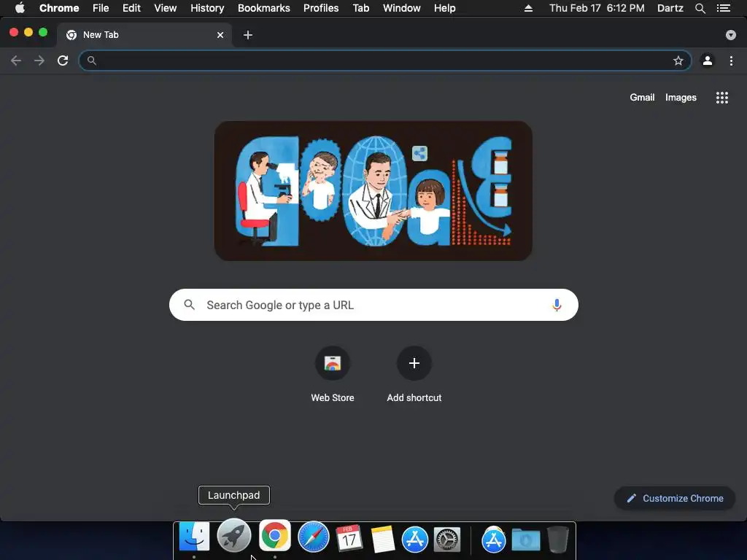The height and width of the screenshot is (560, 747).
Task: Open the Notes app in the Dock
Action: pyautogui.click(x=382, y=539)
